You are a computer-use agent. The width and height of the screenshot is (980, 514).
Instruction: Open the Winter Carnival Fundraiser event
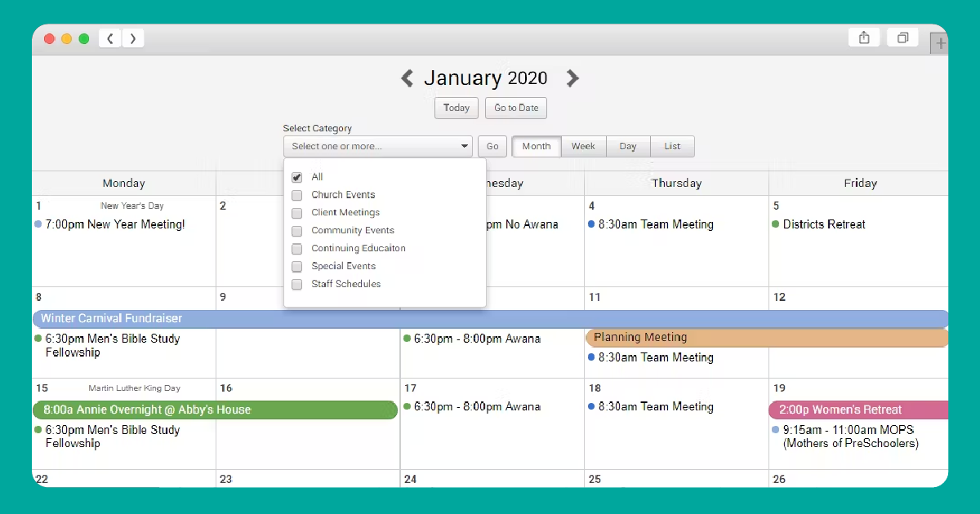tap(490, 318)
